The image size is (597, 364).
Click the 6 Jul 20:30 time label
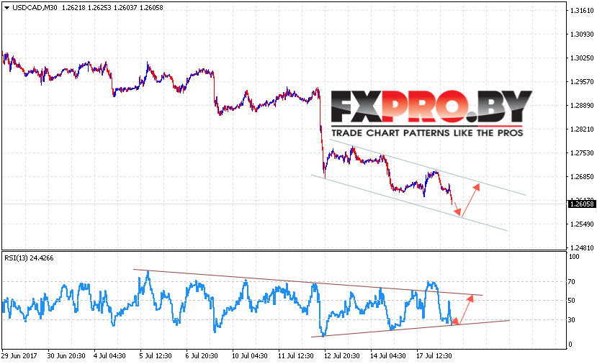(202, 355)
